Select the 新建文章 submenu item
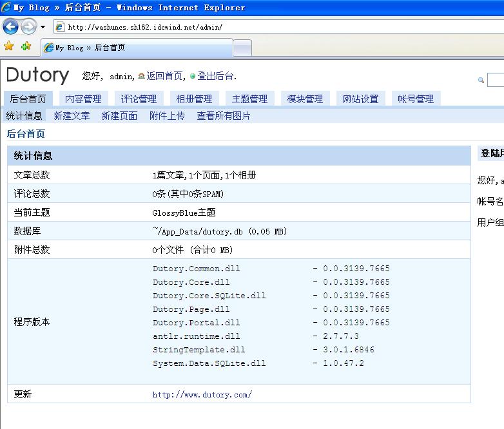Screen dimensions: 504x429 [72, 116]
